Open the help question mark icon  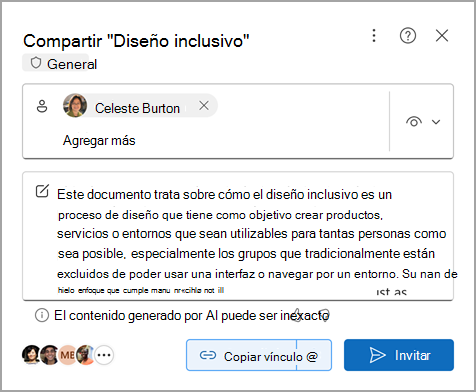click(408, 36)
